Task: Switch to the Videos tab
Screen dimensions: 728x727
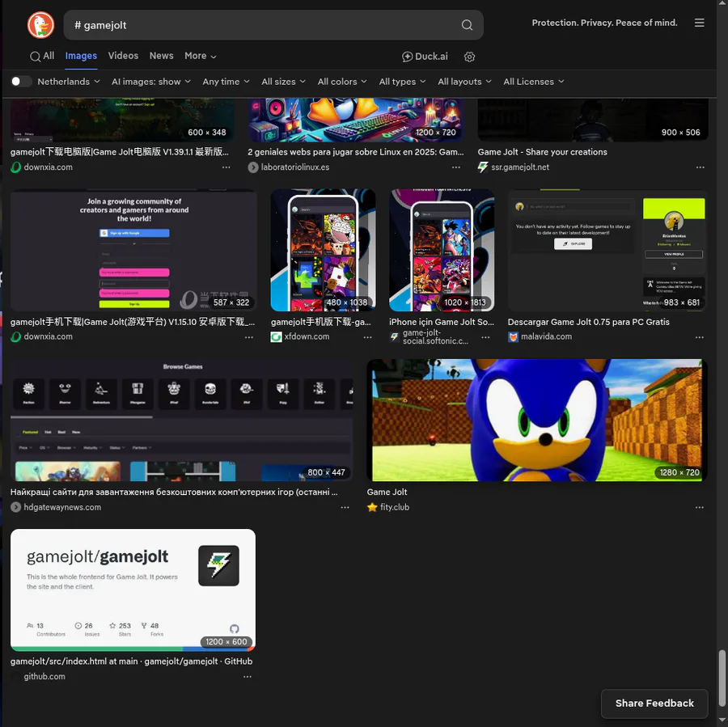Action: [x=123, y=56]
